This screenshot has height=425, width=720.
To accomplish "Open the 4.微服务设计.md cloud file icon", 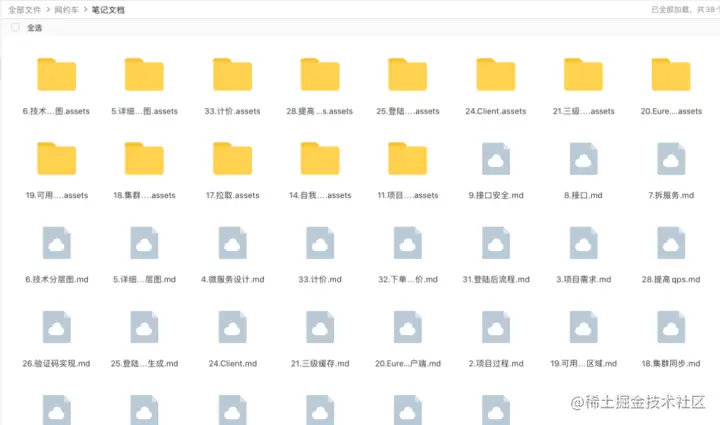I will 232,243.
